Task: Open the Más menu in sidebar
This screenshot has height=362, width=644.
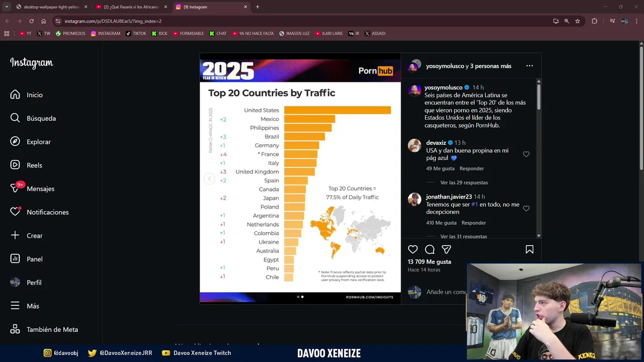Action: (25, 306)
